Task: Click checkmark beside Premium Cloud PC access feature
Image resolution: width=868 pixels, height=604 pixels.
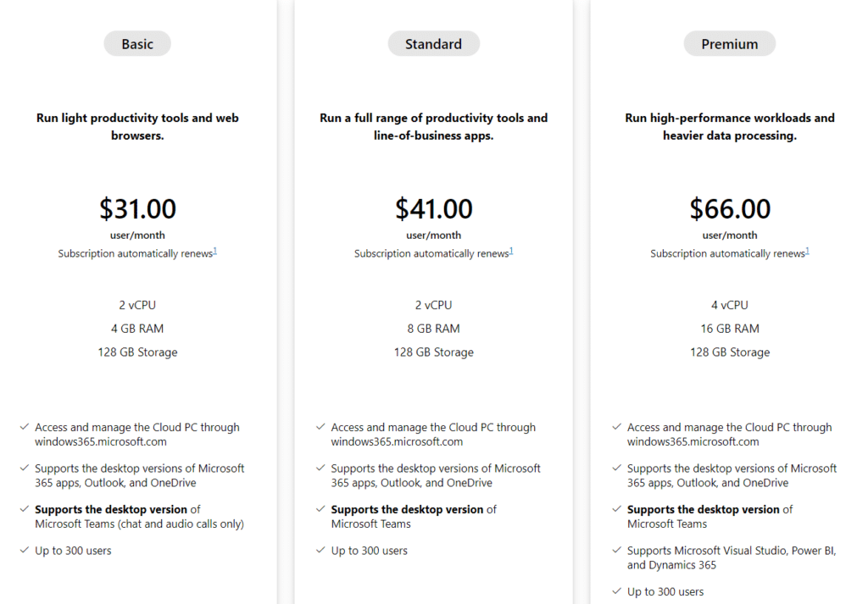Action: [x=617, y=427]
